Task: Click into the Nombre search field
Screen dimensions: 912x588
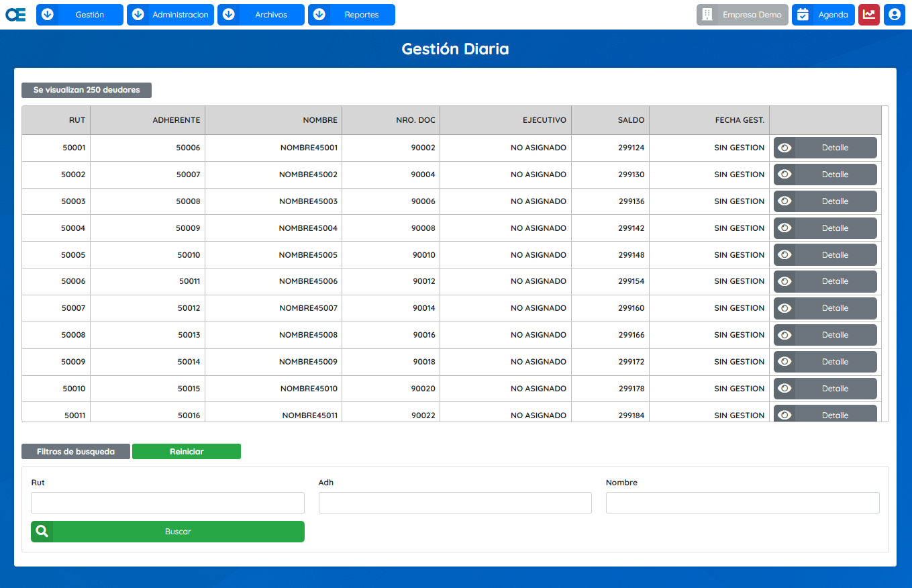Action: pos(742,503)
